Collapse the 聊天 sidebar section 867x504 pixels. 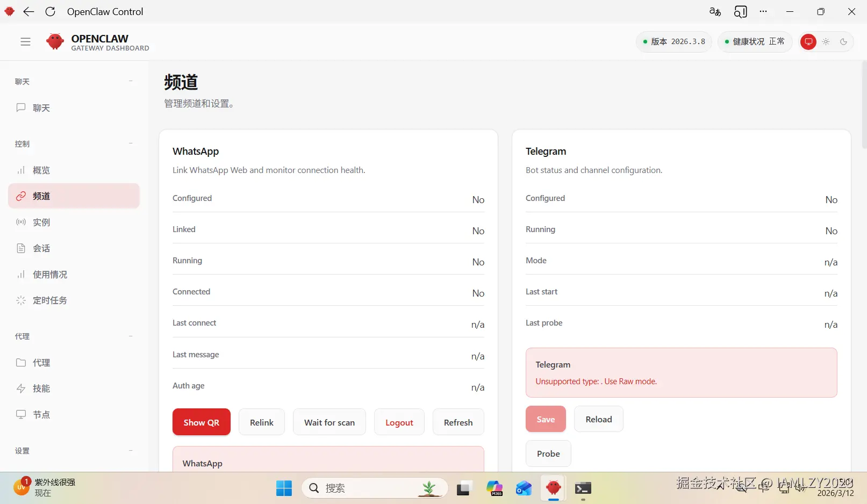point(131,81)
